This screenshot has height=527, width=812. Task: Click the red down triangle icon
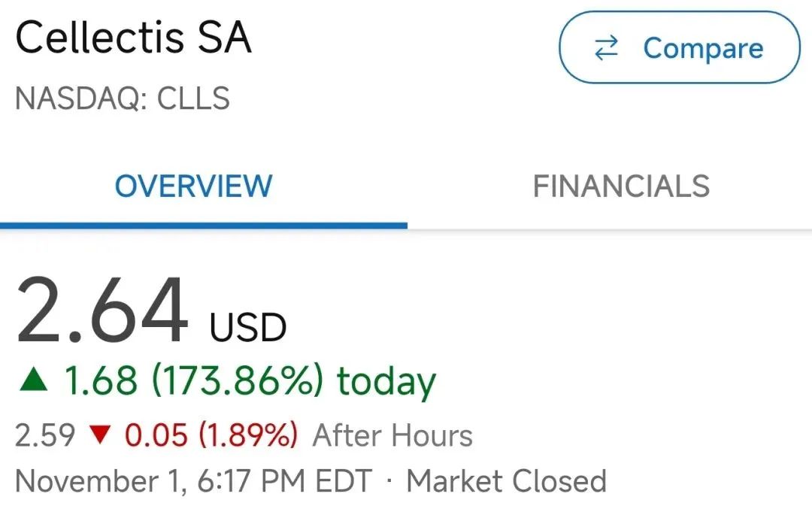click(x=100, y=435)
